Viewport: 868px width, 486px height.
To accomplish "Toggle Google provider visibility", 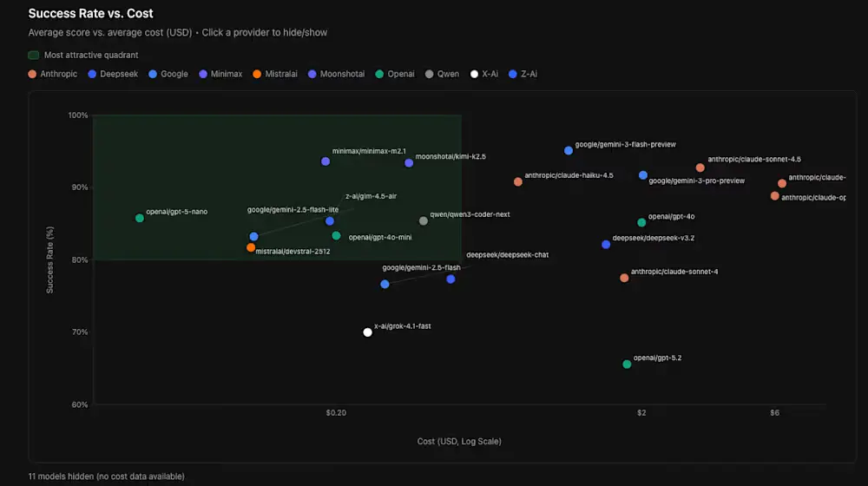I will [x=168, y=74].
